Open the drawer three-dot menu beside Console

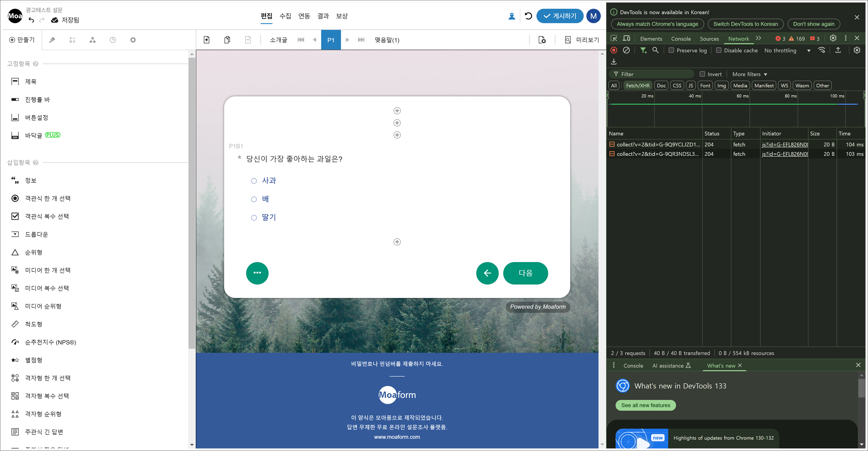click(x=614, y=365)
